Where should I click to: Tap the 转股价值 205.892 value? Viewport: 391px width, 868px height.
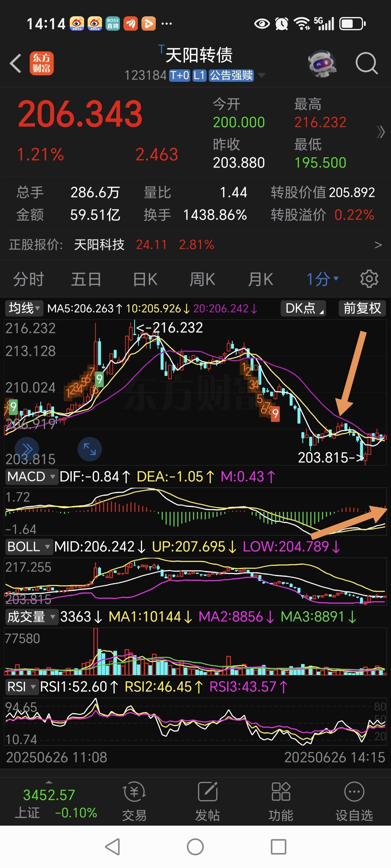352,193
